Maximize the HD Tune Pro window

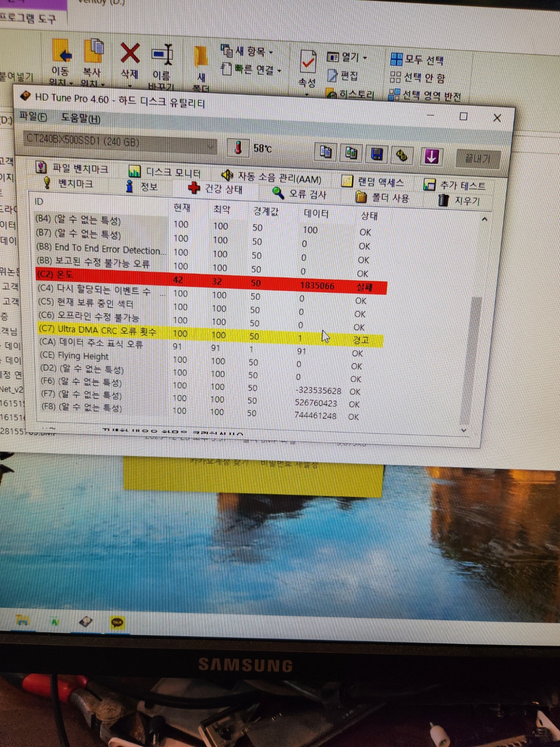[463, 116]
